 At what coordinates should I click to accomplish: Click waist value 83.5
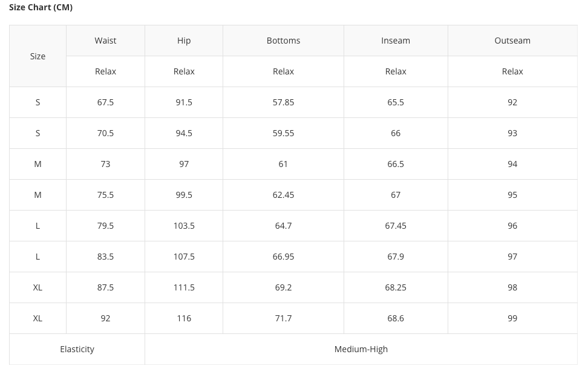[x=105, y=257]
